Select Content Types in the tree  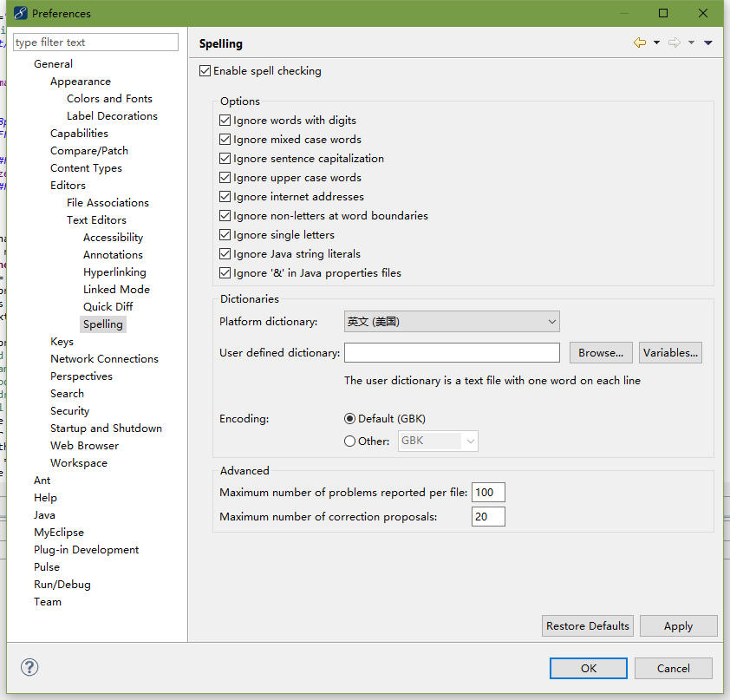[86, 168]
